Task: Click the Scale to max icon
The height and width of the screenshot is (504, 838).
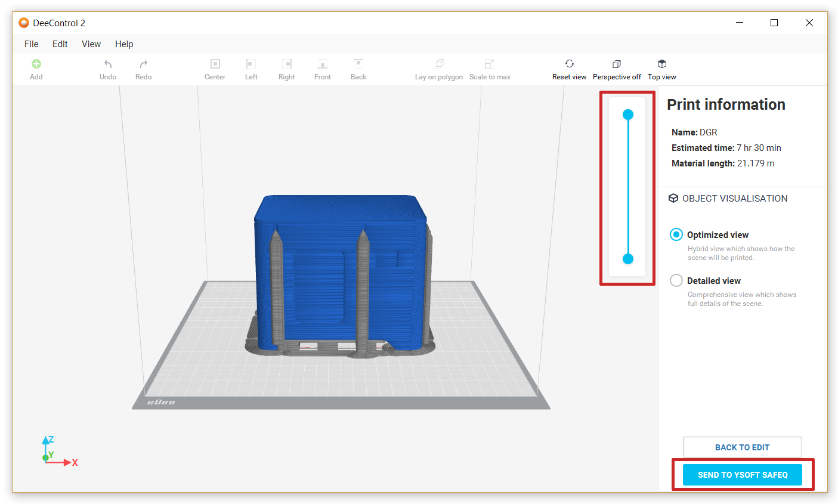Action: click(x=489, y=64)
